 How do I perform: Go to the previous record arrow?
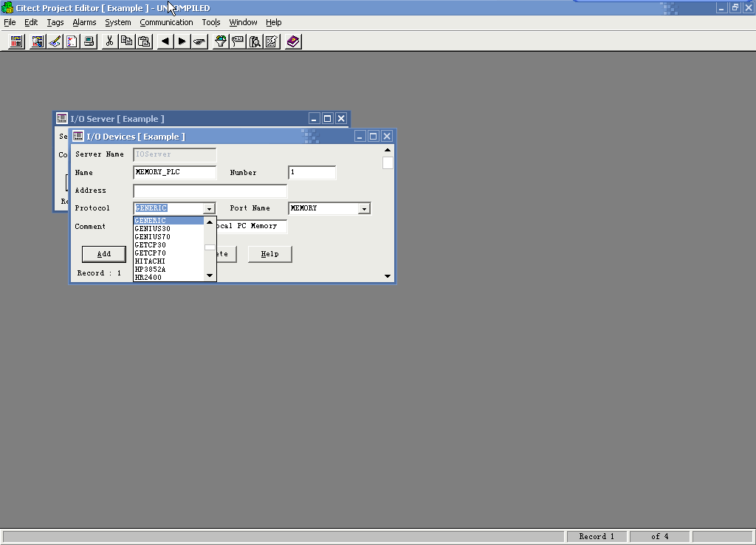[x=165, y=41]
